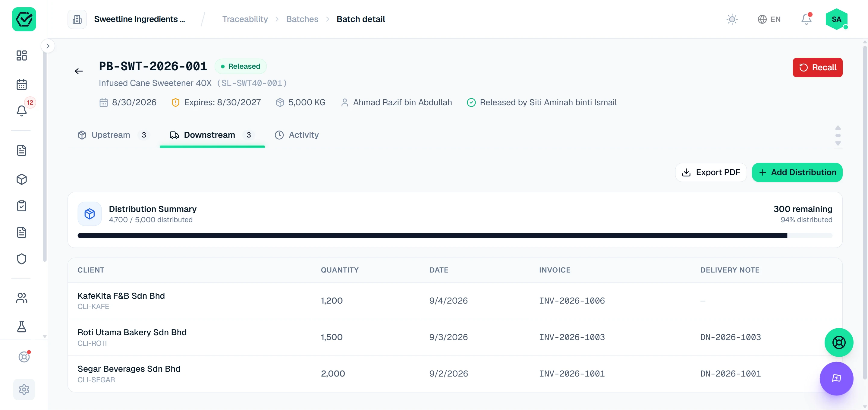
Task: Click the floating green help lifebuoy button
Action: tap(839, 342)
